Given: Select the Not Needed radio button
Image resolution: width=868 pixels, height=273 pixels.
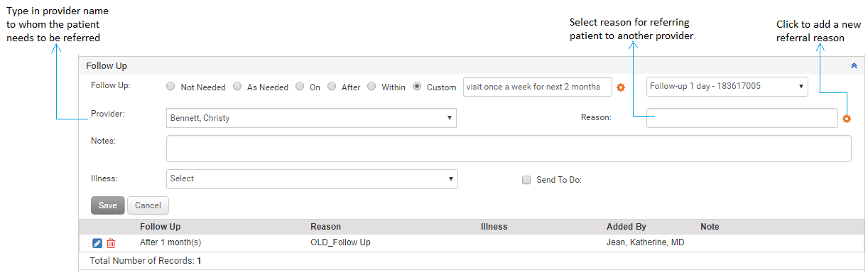Looking at the screenshot, I should tap(170, 87).
